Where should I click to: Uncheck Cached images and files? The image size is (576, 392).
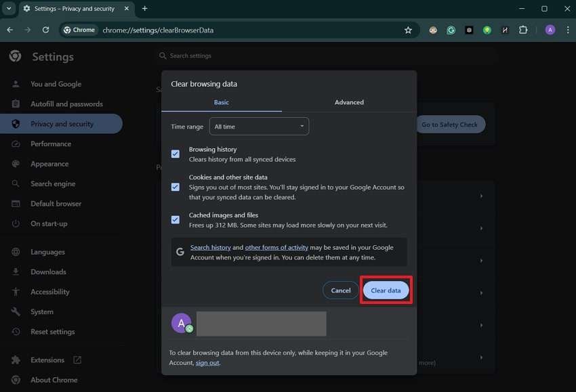[176, 220]
